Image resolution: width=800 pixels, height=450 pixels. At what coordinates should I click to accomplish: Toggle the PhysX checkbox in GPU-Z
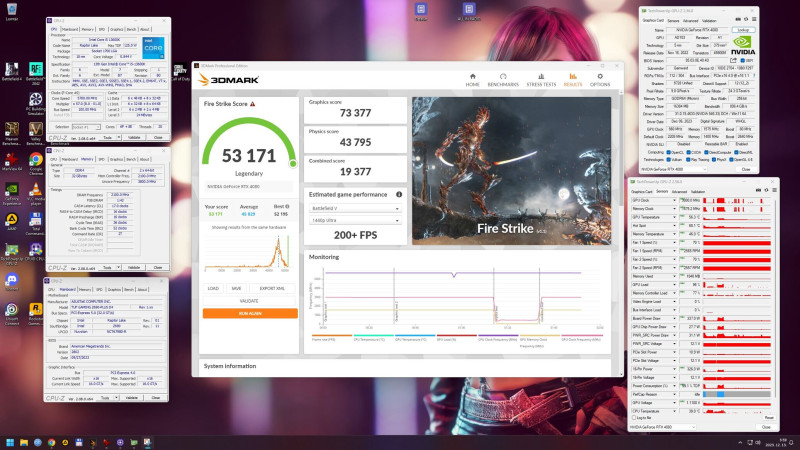pyautogui.click(x=713, y=160)
